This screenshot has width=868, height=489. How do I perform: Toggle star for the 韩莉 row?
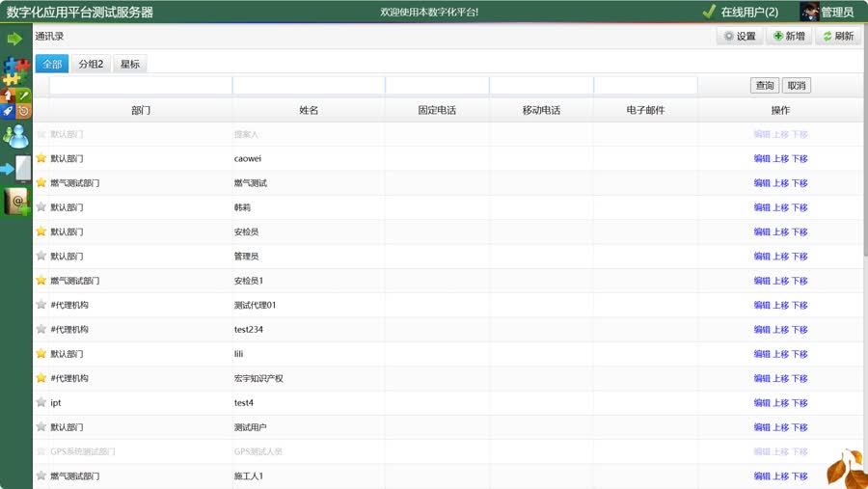[x=41, y=206]
